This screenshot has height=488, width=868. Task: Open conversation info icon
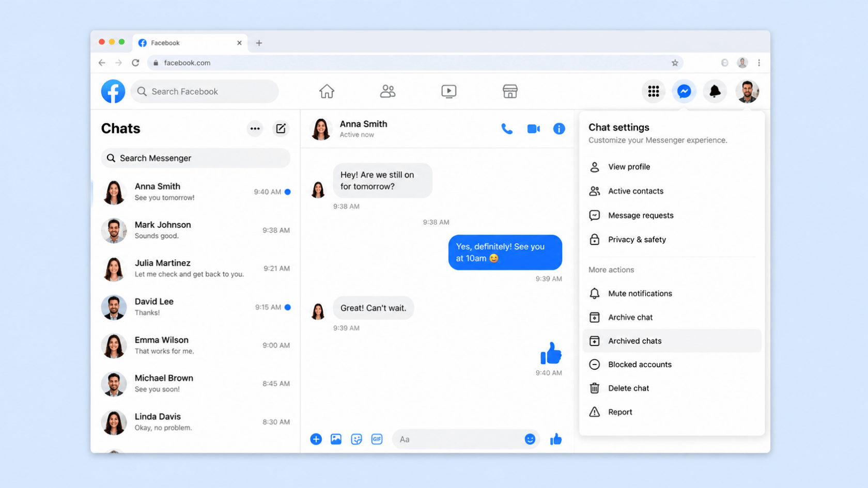click(559, 129)
